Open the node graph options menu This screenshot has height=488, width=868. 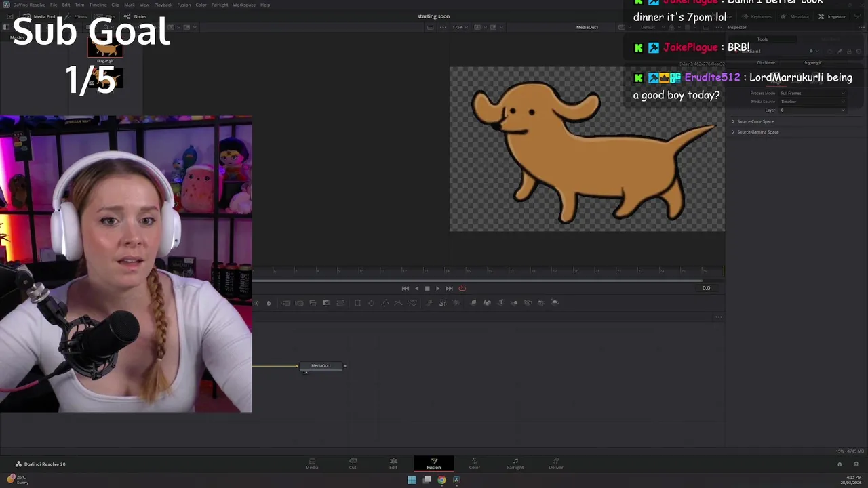(719, 317)
